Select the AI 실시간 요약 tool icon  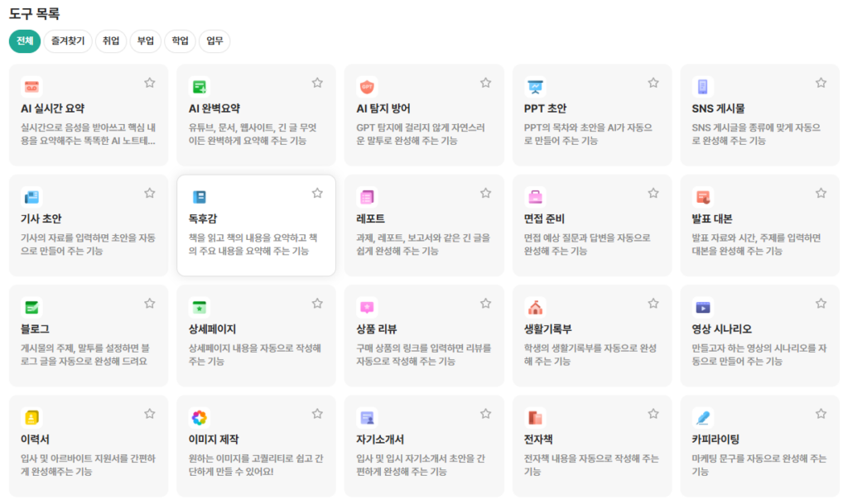coord(31,86)
